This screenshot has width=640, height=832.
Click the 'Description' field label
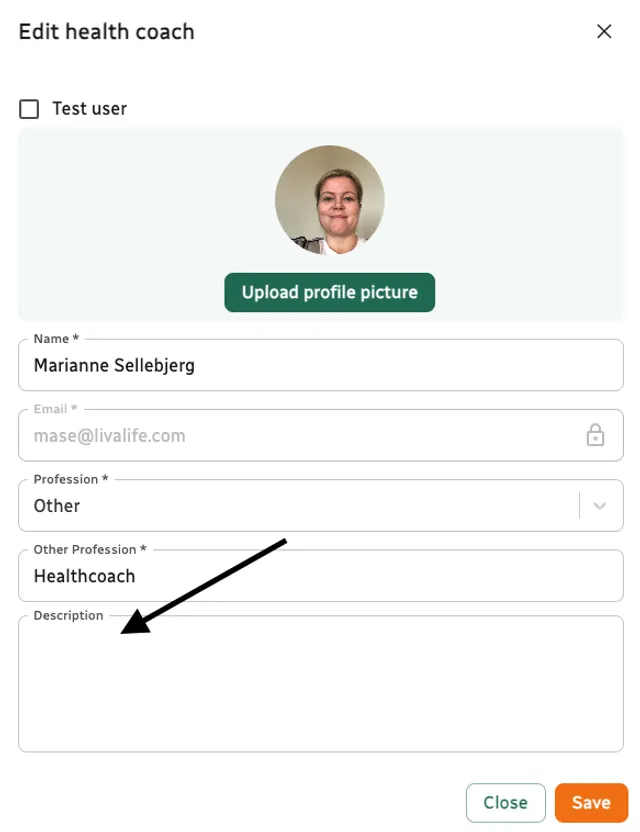pos(68,615)
